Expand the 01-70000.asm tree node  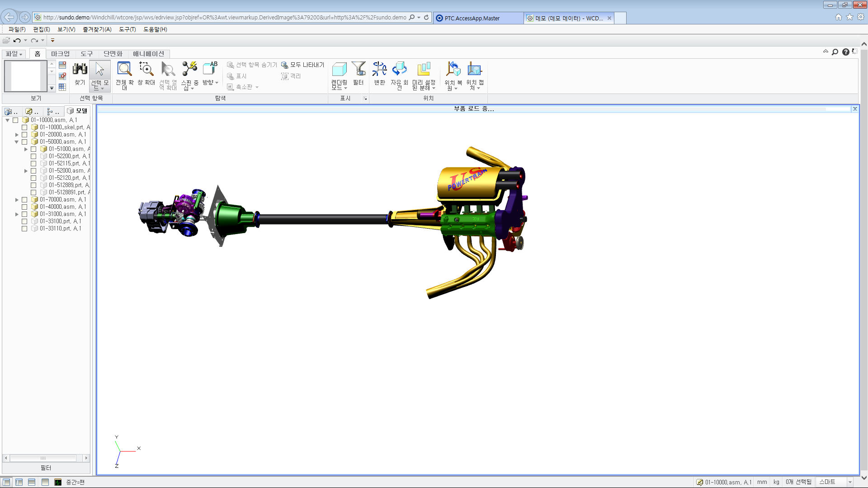(17, 200)
